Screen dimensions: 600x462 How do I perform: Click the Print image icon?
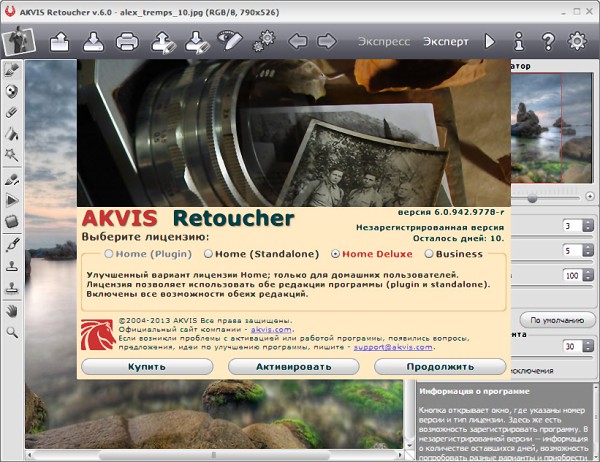tap(127, 42)
